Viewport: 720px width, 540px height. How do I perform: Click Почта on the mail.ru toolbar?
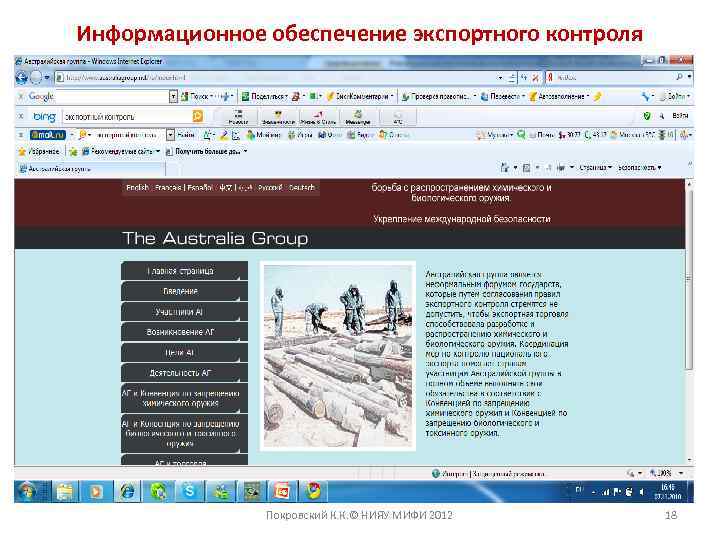541,135
